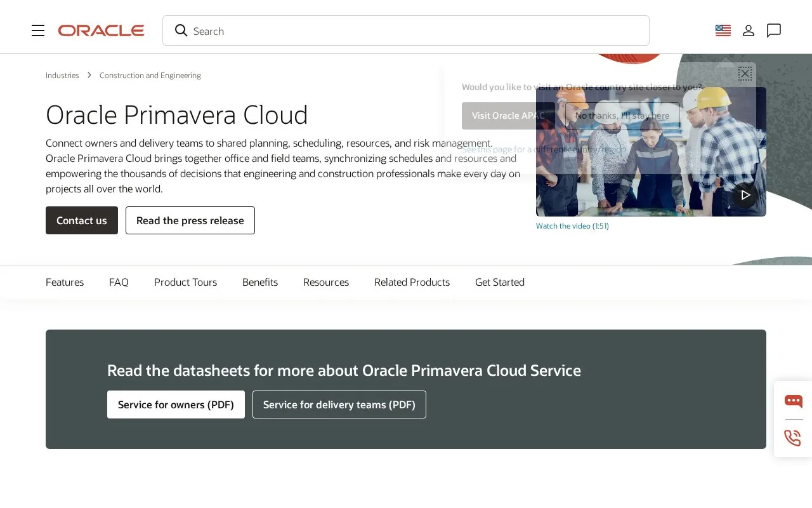Jump to the Benefits tab
The height and width of the screenshot is (508, 812).
click(x=260, y=282)
